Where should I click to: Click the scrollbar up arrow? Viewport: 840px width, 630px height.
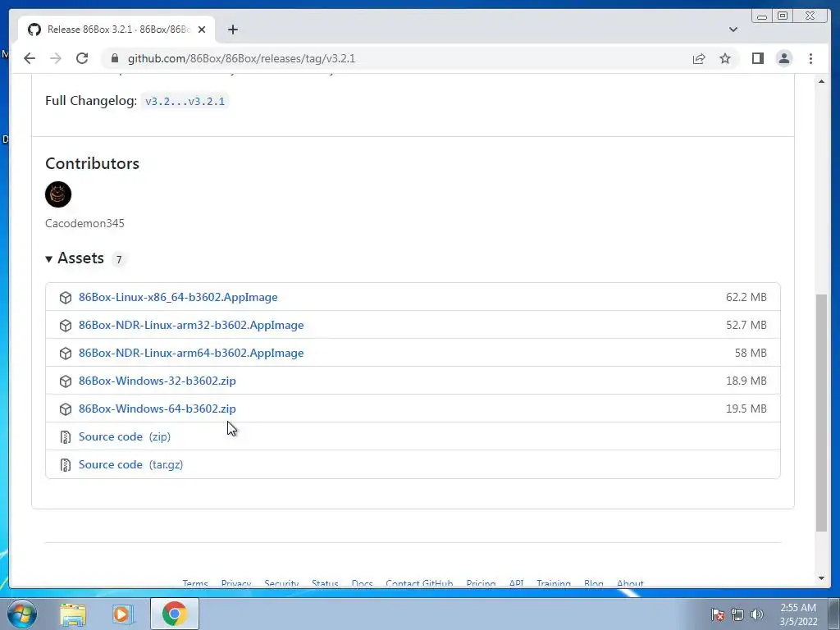[x=821, y=81]
